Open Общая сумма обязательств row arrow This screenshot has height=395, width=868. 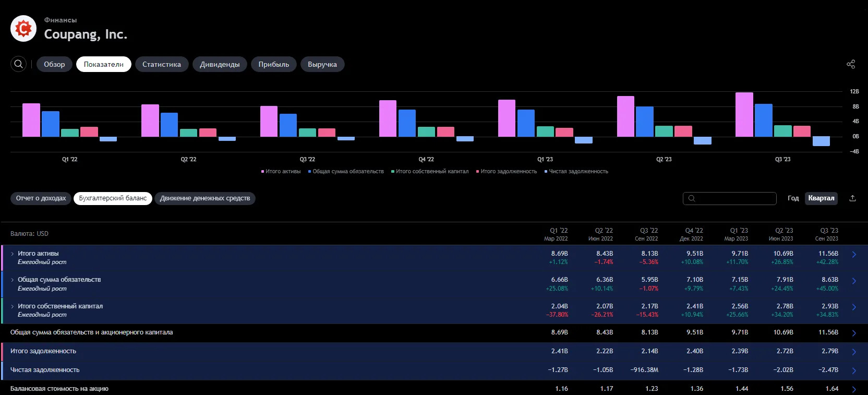click(x=854, y=281)
